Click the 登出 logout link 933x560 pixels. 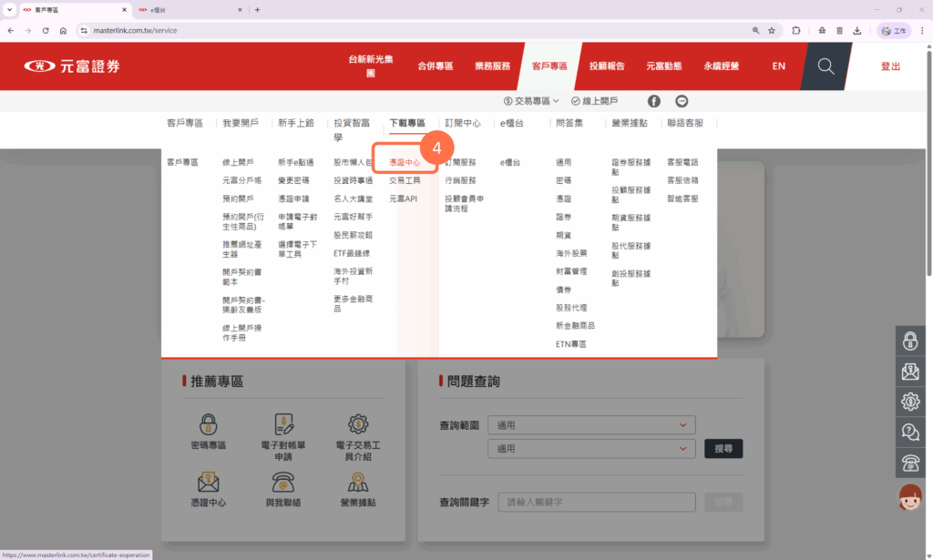pyautogui.click(x=890, y=66)
